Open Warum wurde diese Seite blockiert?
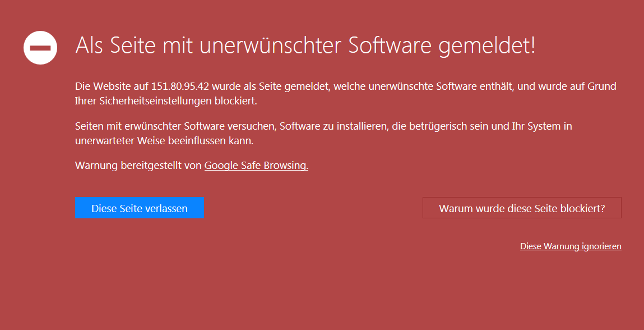 pos(522,208)
